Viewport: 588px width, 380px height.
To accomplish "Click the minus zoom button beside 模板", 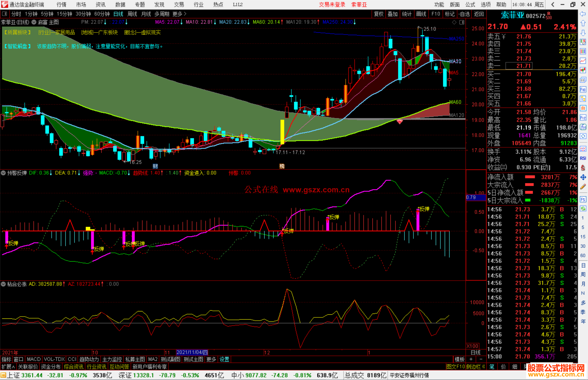I will (481, 359).
